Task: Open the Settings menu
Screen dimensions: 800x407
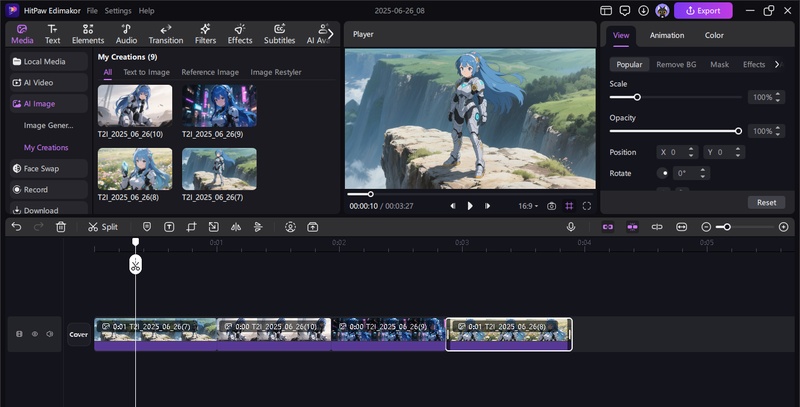Action: click(118, 11)
